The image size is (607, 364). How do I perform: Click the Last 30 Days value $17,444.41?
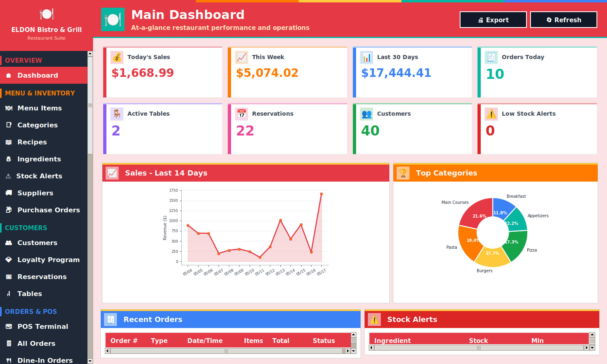coord(396,73)
